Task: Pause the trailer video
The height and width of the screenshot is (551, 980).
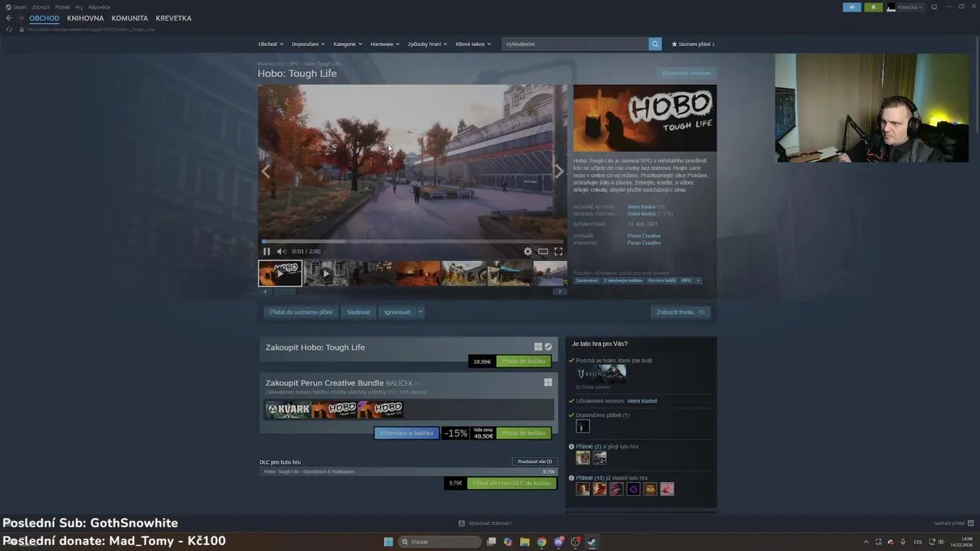Action: pos(266,251)
